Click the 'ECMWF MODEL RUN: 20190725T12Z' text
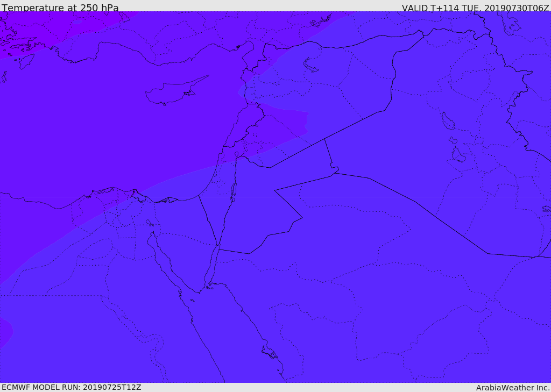 coord(72,388)
